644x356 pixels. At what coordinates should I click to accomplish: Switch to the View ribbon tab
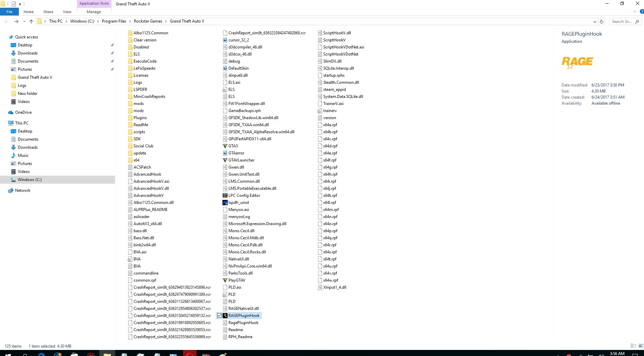pyautogui.click(x=67, y=12)
